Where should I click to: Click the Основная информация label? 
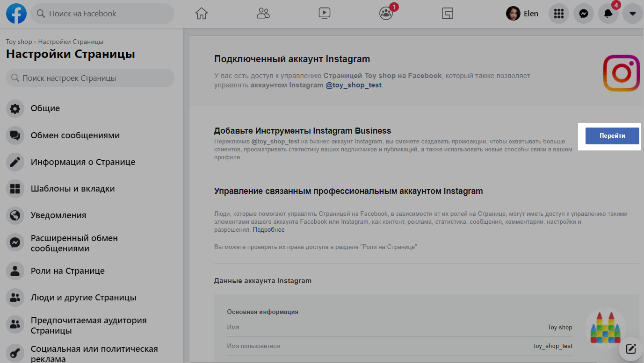(263, 312)
